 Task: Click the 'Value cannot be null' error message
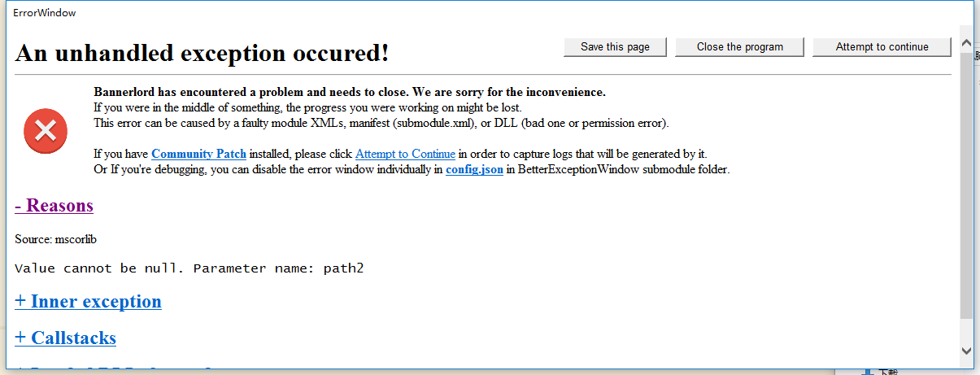189,268
